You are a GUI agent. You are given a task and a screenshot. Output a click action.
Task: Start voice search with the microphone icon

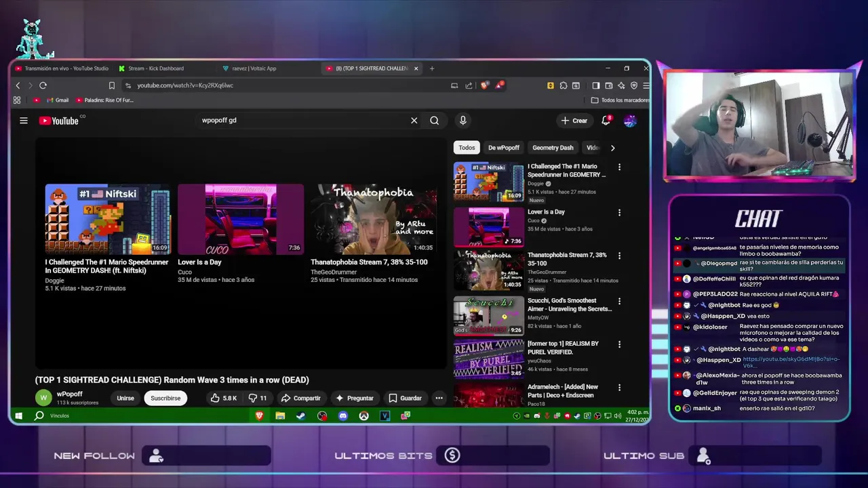point(463,121)
